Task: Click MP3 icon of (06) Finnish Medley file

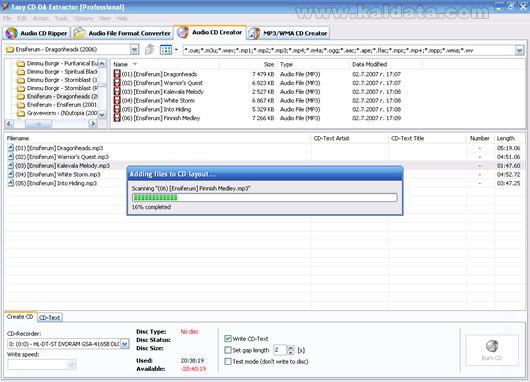Action: tap(117, 118)
